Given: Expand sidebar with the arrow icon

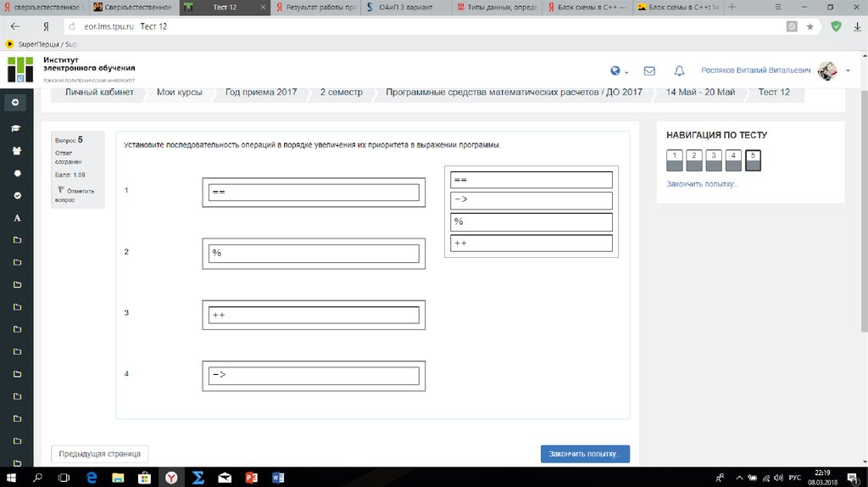Looking at the screenshot, I should tap(16, 103).
